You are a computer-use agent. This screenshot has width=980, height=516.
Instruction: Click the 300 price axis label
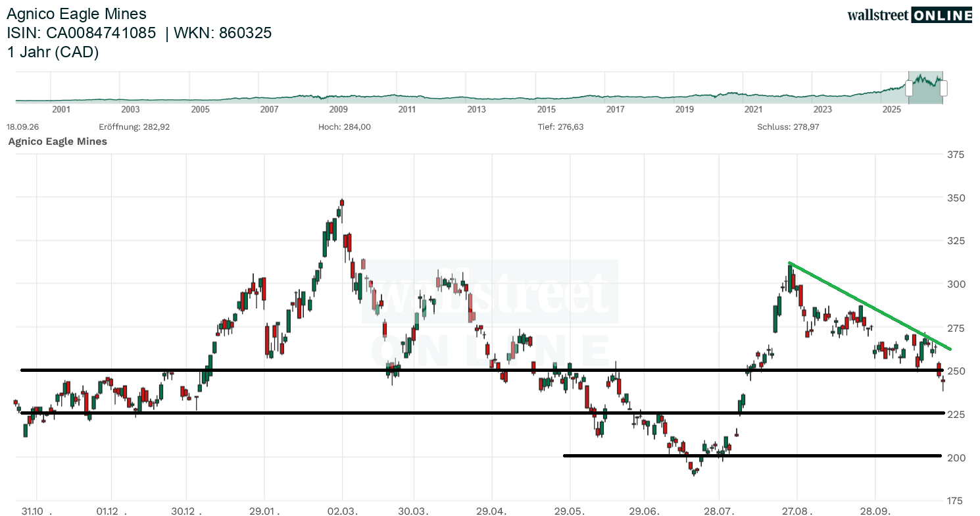click(x=957, y=284)
